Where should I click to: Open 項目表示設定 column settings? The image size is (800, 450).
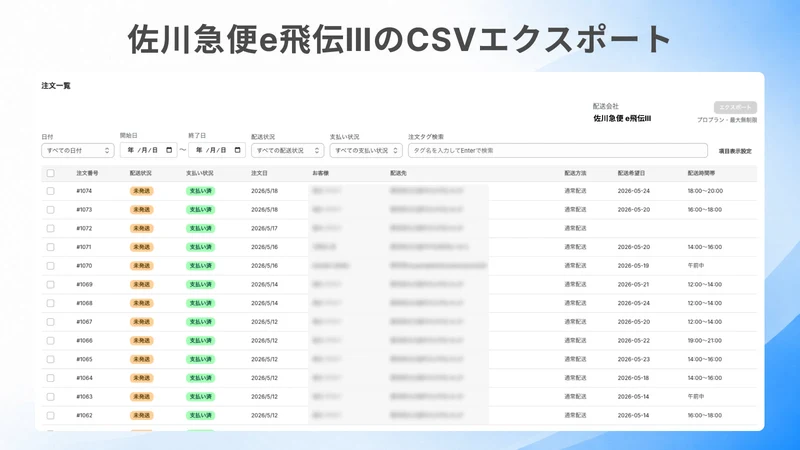[x=735, y=151]
